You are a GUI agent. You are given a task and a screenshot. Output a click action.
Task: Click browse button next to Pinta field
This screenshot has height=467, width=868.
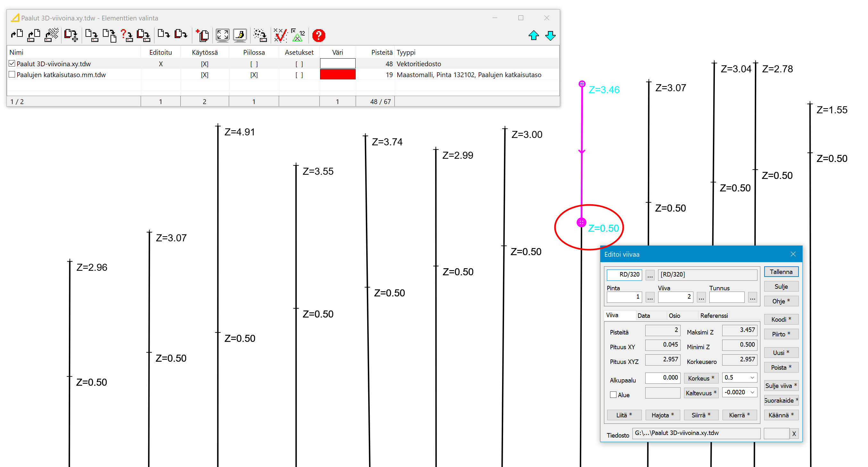click(x=650, y=297)
